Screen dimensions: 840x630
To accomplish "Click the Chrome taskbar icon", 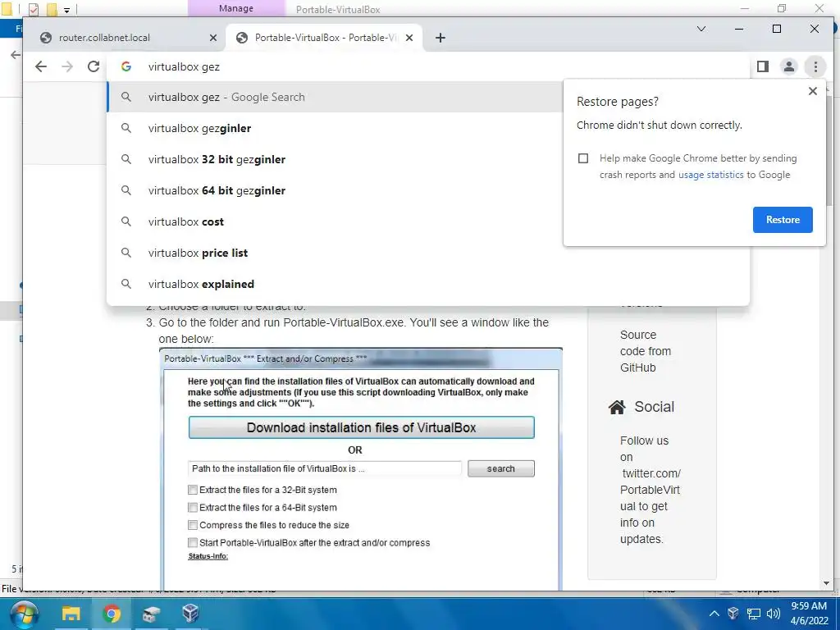I will pyautogui.click(x=112, y=614).
